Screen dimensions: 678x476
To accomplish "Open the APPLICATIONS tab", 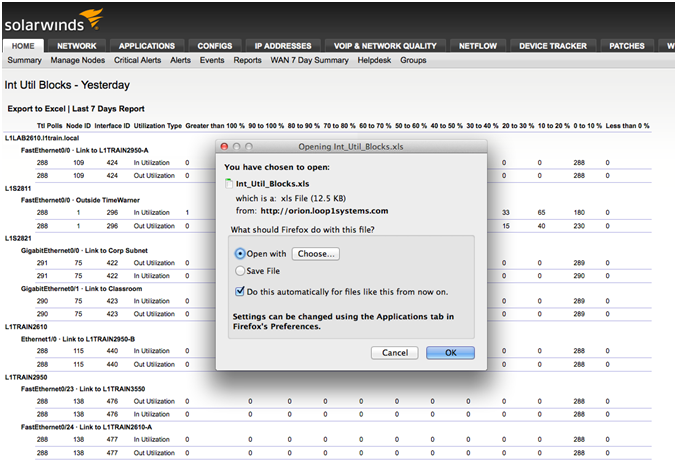I will pyautogui.click(x=147, y=46).
